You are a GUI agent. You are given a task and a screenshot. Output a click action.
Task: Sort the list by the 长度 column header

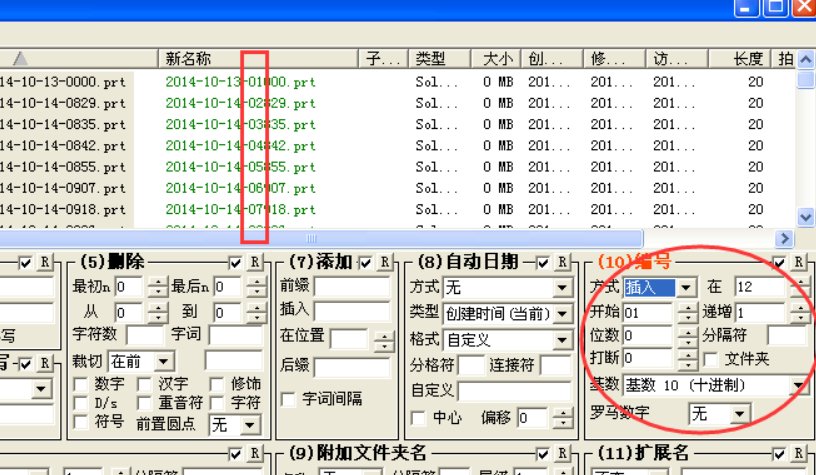coord(738,59)
